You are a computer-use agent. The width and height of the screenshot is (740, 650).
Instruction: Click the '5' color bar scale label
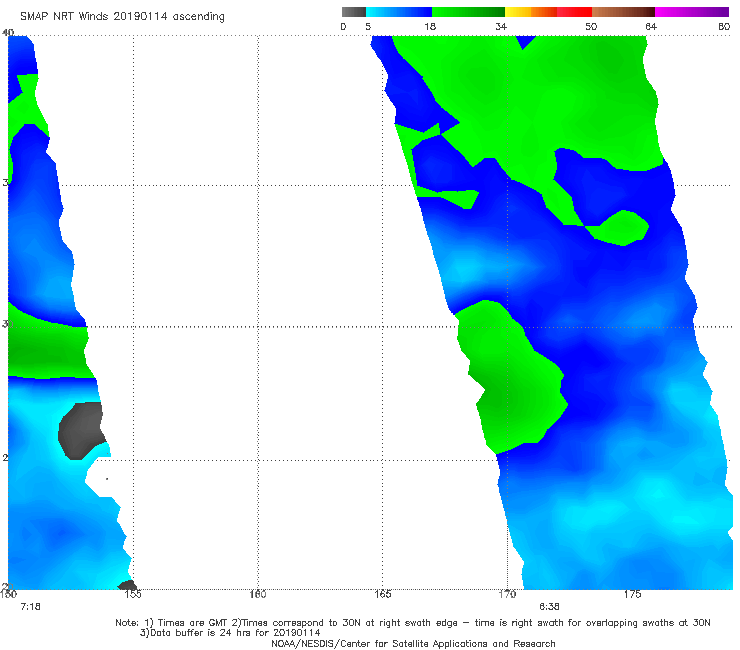[368, 26]
